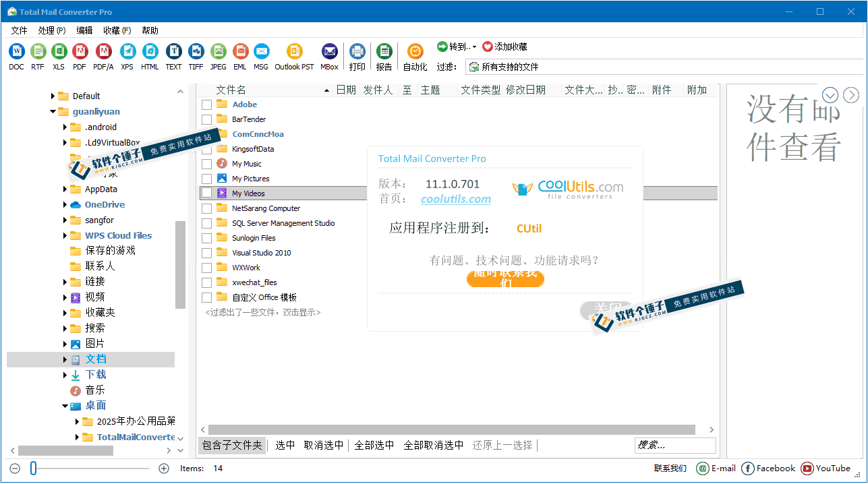Click the PDF converter icon
The width and height of the screenshot is (868, 484).
[80, 51]
